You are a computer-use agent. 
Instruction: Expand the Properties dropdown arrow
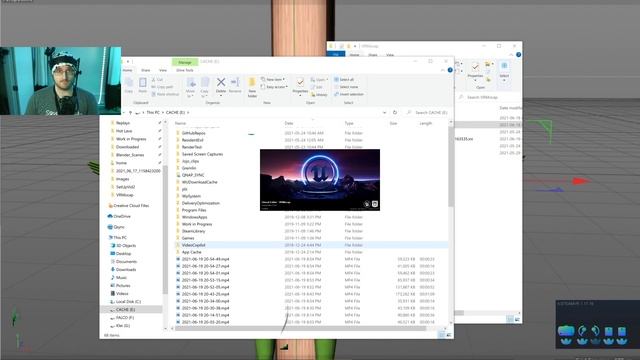[x=300, y=96]
